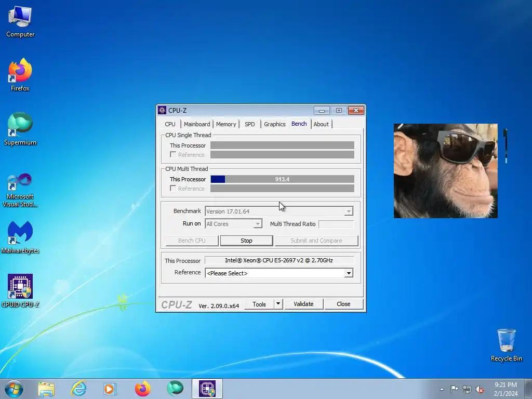Screen dimensions: 532x399
Task: Open the Reference Please Select dropdown
Action: click(x=349, y=273)
